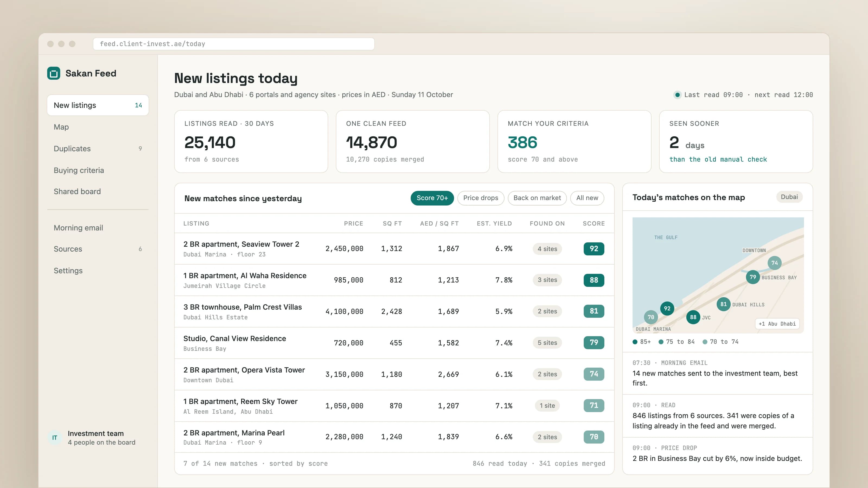This screenshot has width=868, height=488.
Task: Click the Duplicates count badge 9
Action: pos(140,149)
